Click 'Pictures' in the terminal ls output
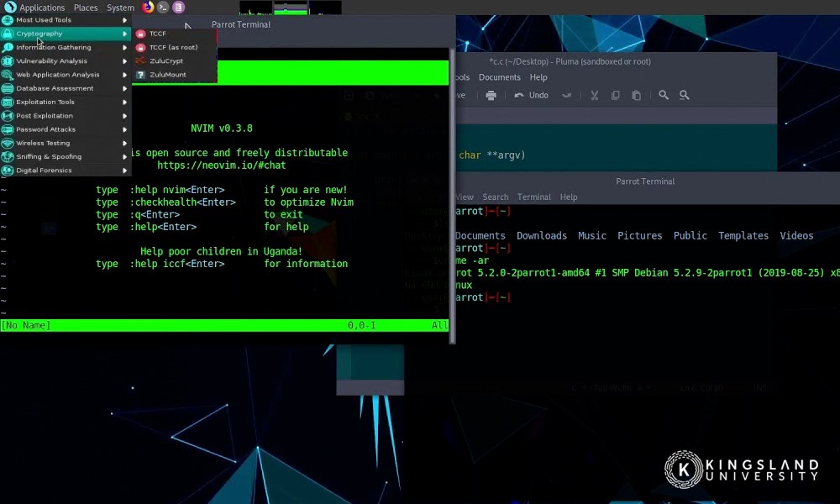840x504 pixels. coord(639,236)
